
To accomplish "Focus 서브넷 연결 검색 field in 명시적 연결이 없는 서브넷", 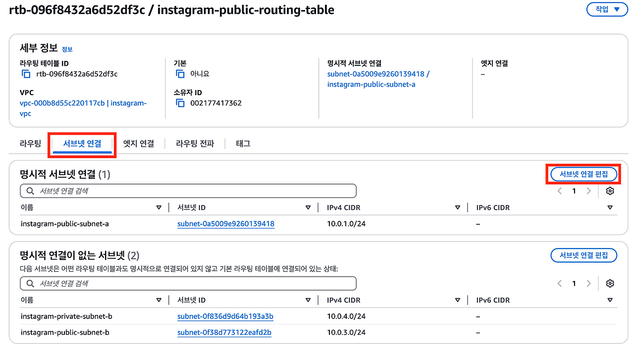I will 188,283.
